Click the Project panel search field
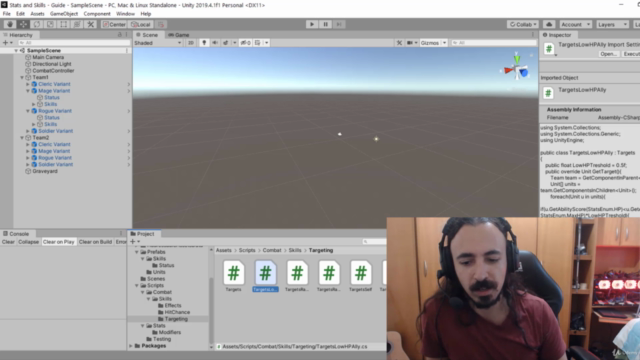The image size is (640, 360). 373,242
